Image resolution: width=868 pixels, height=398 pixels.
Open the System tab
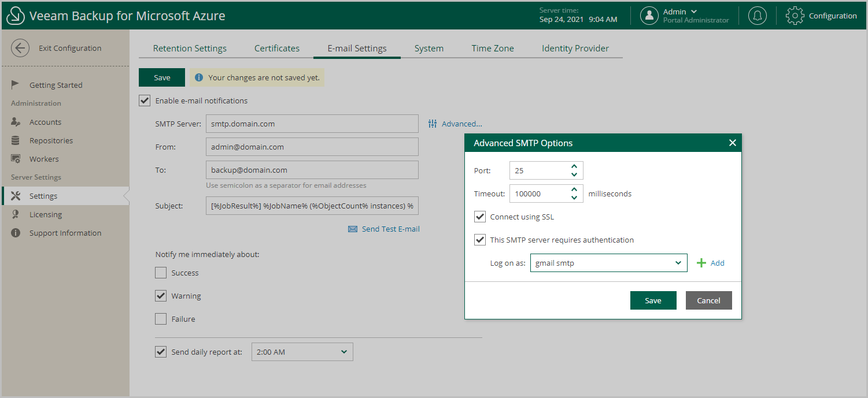pyautogui.click(x=429, y=49)
